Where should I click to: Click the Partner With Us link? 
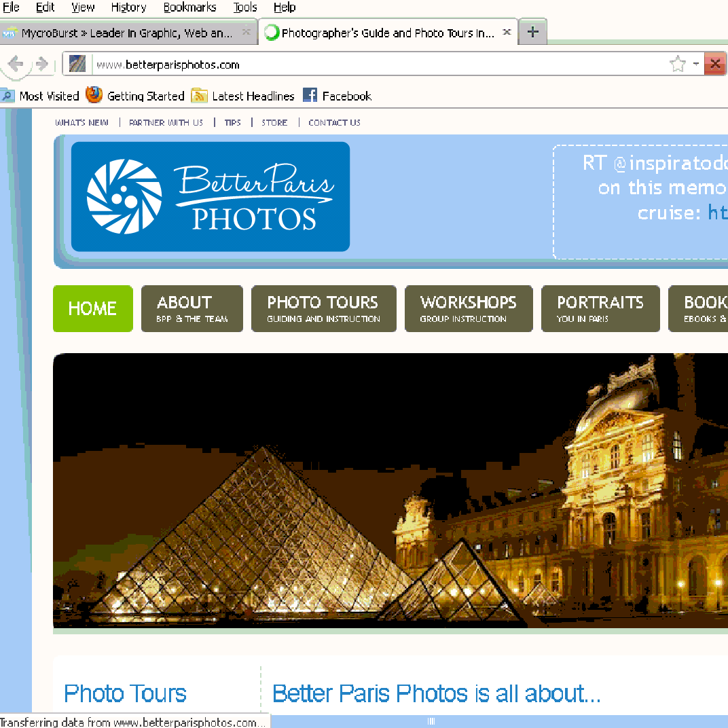pos(166,123)
